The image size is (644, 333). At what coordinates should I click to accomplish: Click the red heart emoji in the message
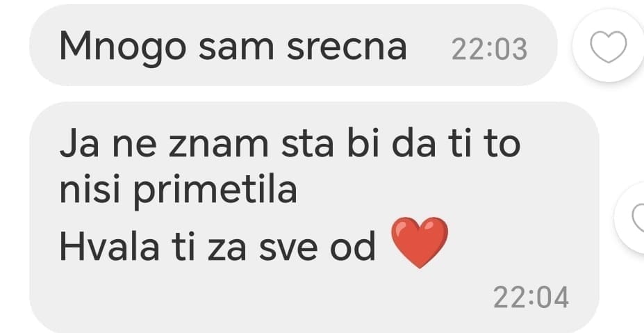click(x=420, y=243)
